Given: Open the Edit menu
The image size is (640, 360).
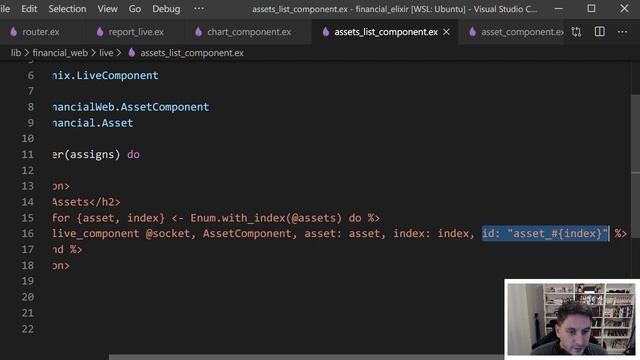Looking at the screenshot, I should pyautogui.click(x=29, y=9).
